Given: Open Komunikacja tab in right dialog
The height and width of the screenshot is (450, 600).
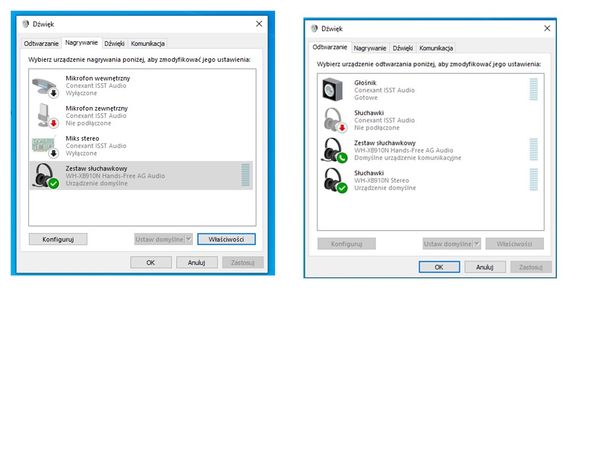Looking at the screenshot, I should (436, 48).
